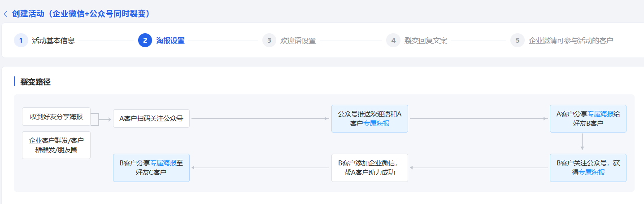Viewport: 644px width, 204px height.
Task: Click step circle number 5
Action: (517, 40)
